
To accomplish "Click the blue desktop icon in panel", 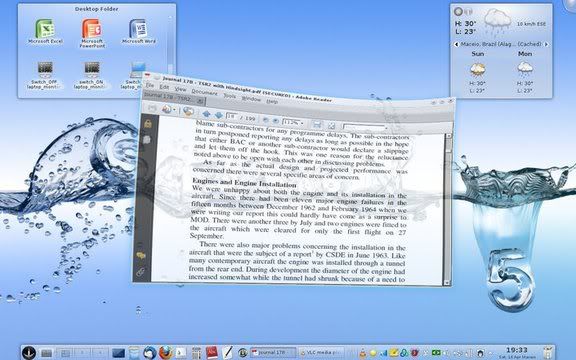I will tap(118, 353).
